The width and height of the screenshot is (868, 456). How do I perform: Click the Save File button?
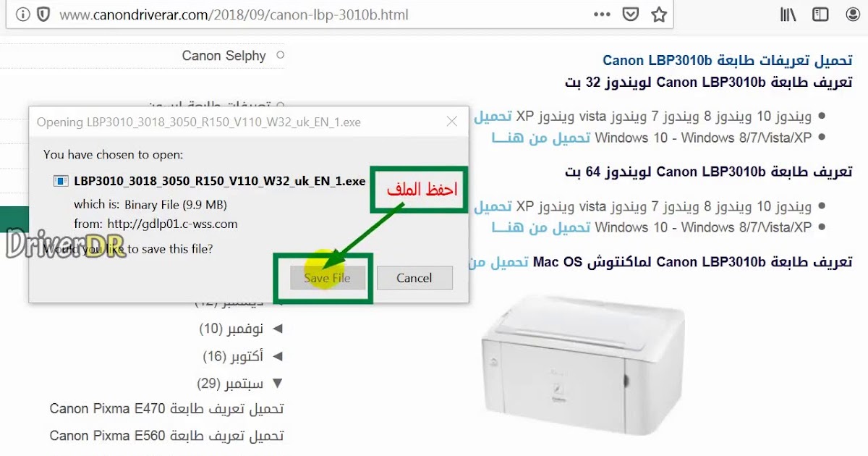(327, 278)
